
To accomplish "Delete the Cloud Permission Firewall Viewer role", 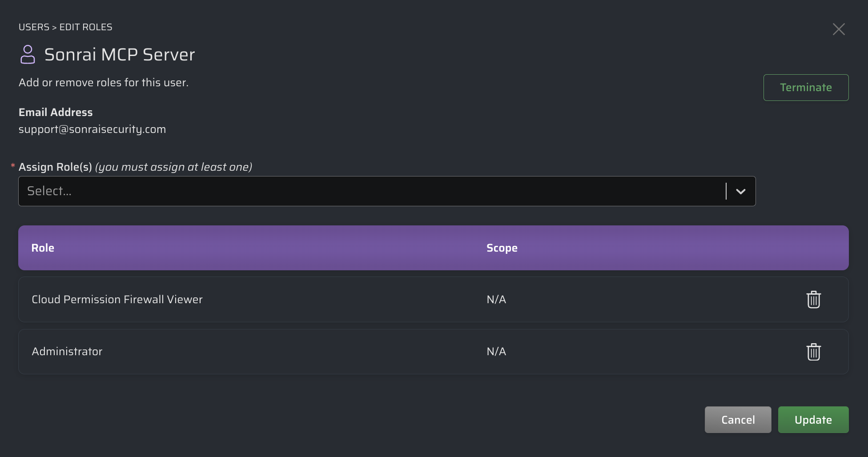I will coord(813,300).
